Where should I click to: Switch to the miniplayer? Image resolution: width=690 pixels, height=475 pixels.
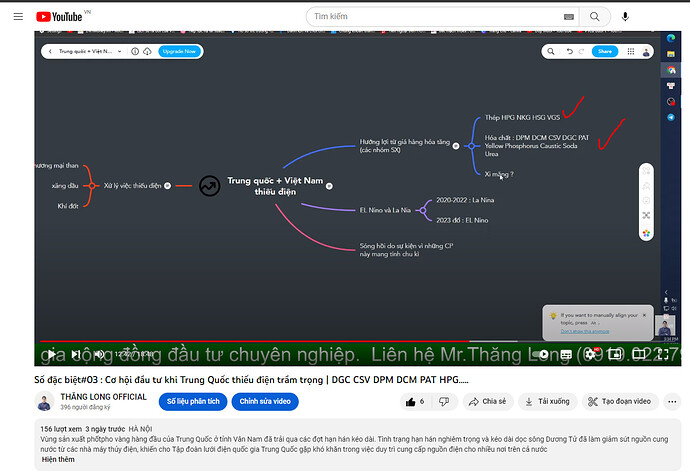coord(615,354)
